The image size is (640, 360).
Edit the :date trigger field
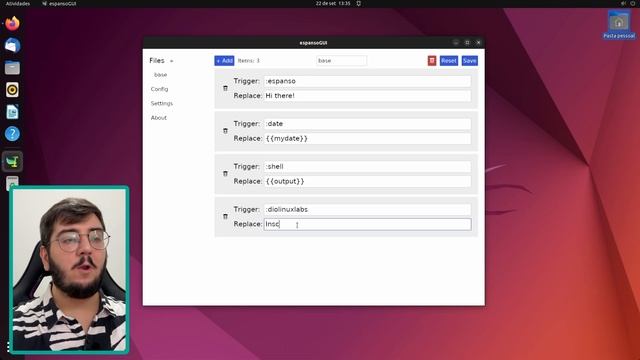click(x=367, y=124)
